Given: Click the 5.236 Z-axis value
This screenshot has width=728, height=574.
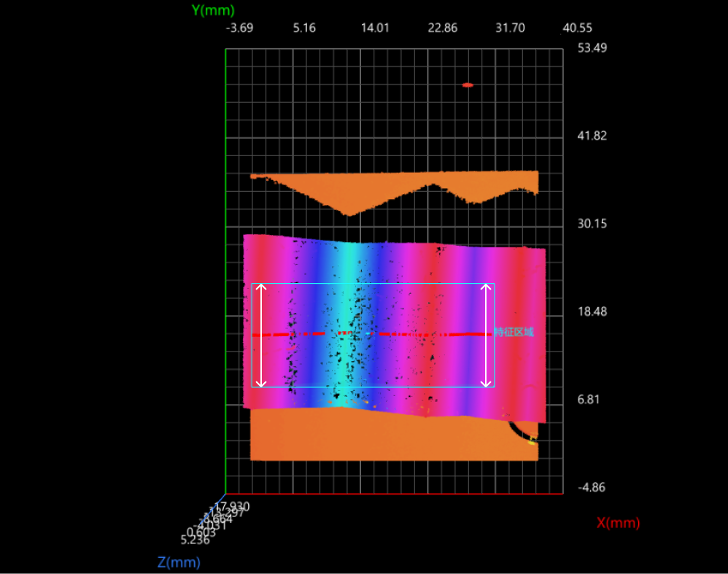Looking at the screenshot, I should pyautogui.click(x=195, y=540).
